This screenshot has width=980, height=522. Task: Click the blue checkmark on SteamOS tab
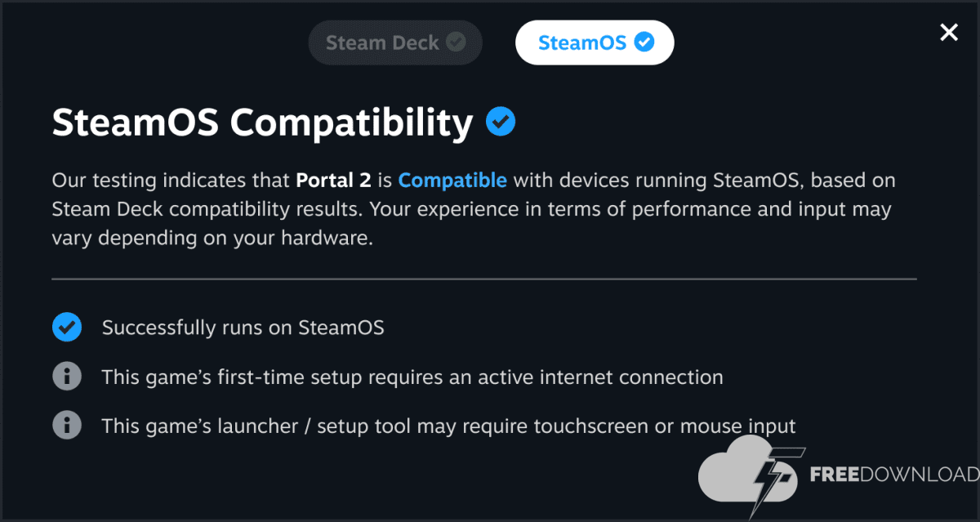coord(644,42)
